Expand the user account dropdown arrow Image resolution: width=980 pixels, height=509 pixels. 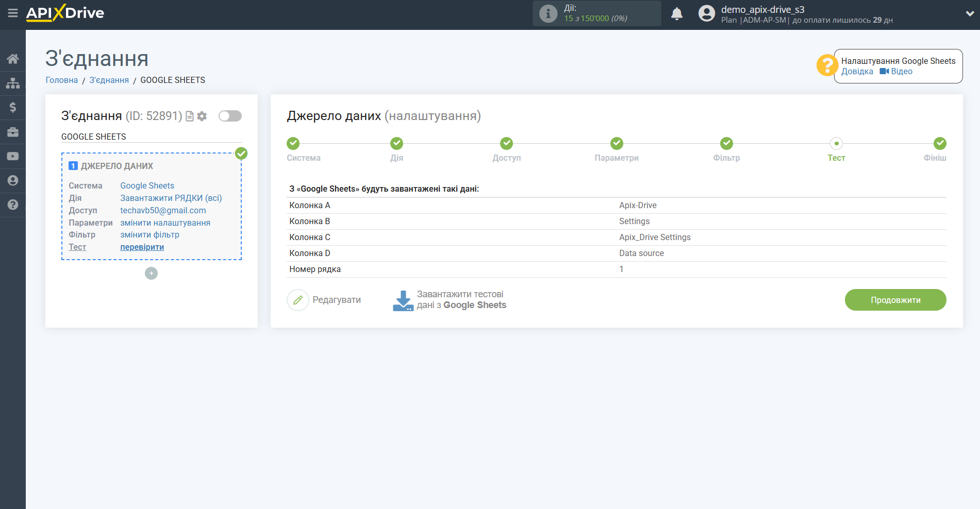(x=969, y=14)
